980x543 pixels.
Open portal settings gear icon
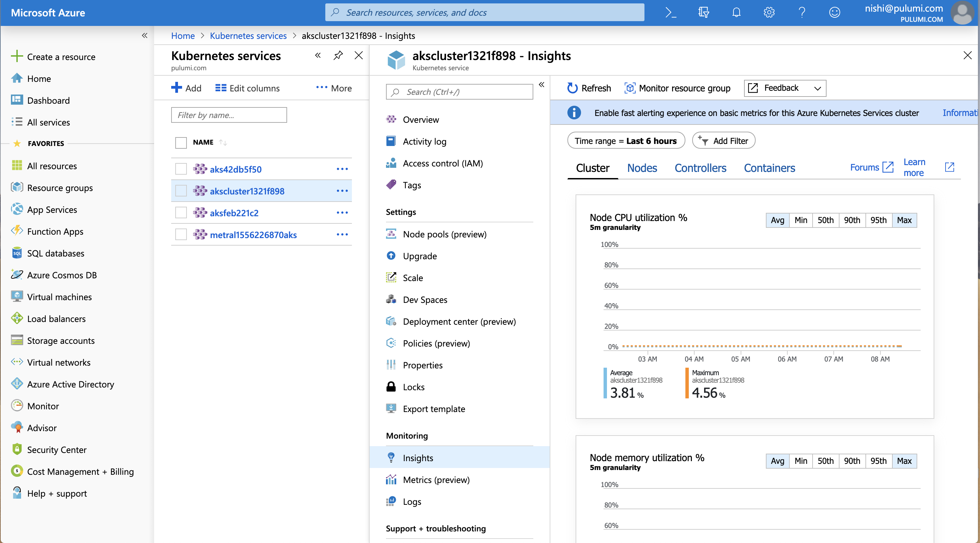pyautogui.click(x=769, y=13)
